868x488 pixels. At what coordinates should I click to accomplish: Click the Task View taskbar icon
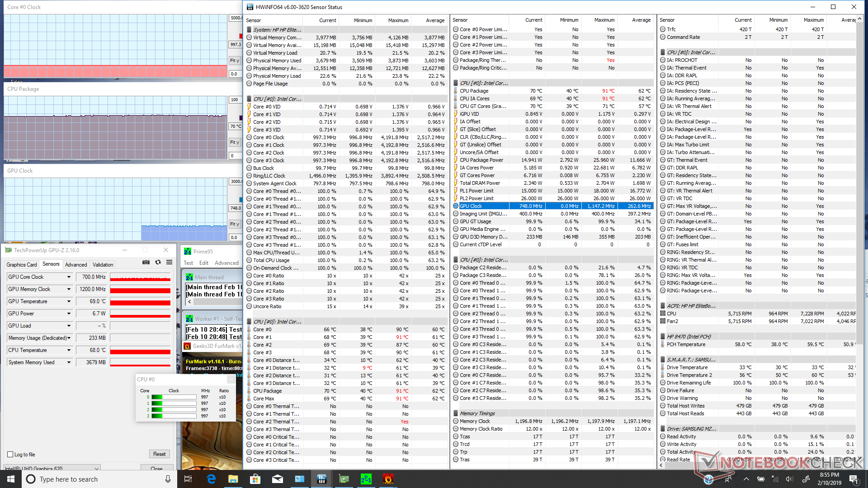[x=189, y=479]
